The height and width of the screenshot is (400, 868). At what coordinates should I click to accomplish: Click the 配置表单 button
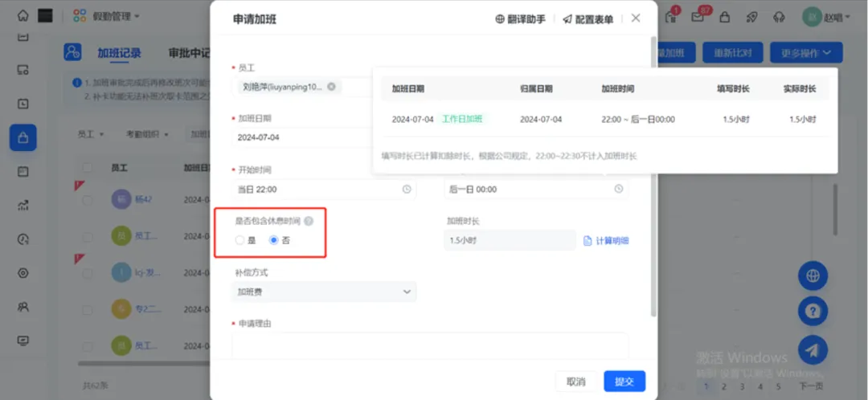[588, 19]
